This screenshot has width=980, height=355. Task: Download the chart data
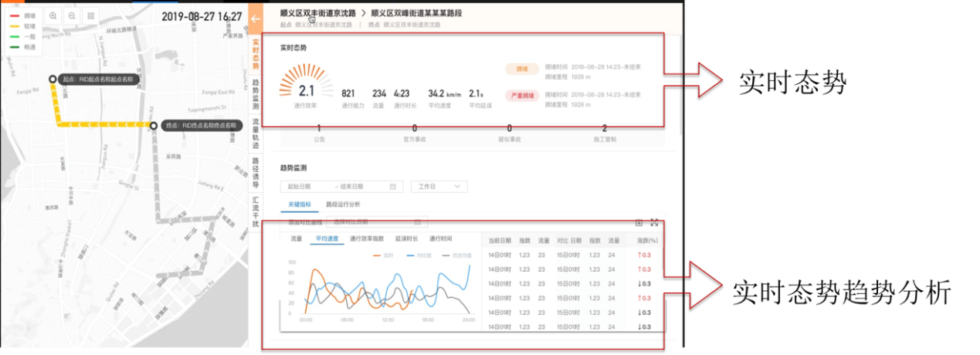click(x=639, y=222)
